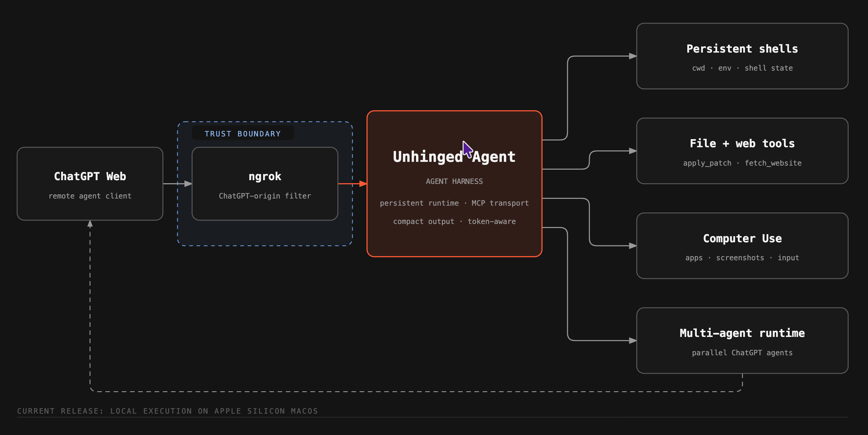Click the "TRUST BOUNDARY" label
The width and height of the screenshot is (868, 435).
(x=243, y=134)
